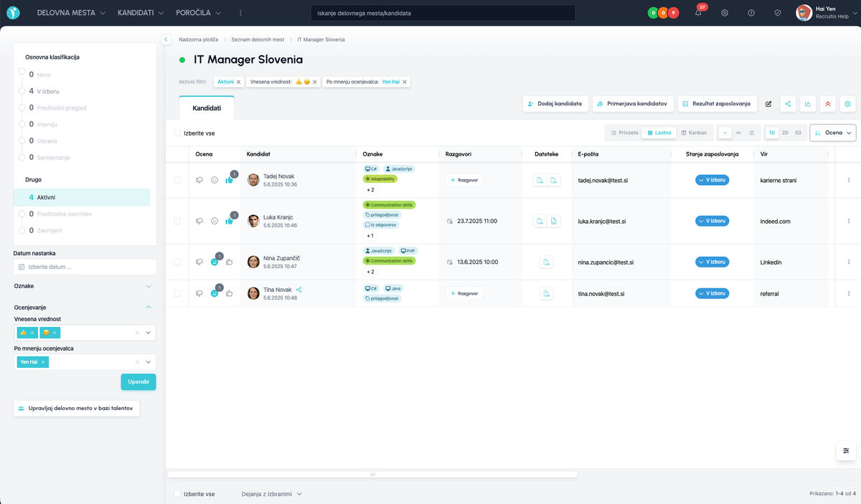
Task: Share the IT Manager Slovenia job
Action: (x=788, y=104)
